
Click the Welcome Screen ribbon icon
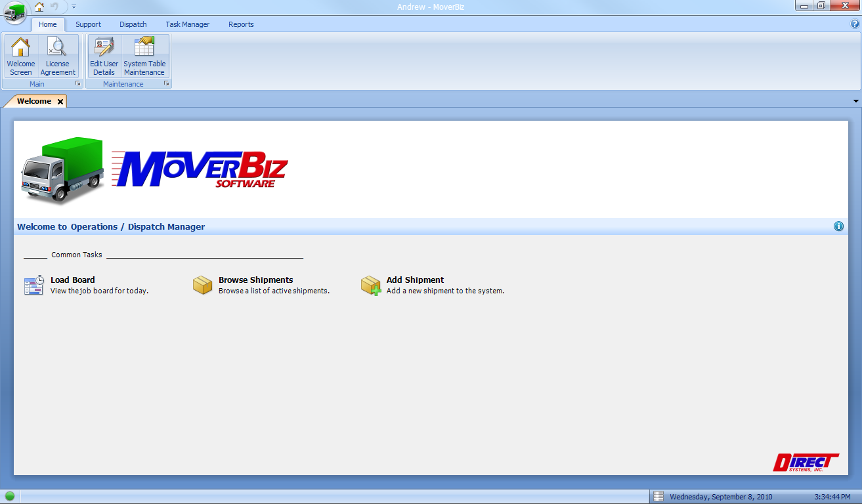coord(21,56)
